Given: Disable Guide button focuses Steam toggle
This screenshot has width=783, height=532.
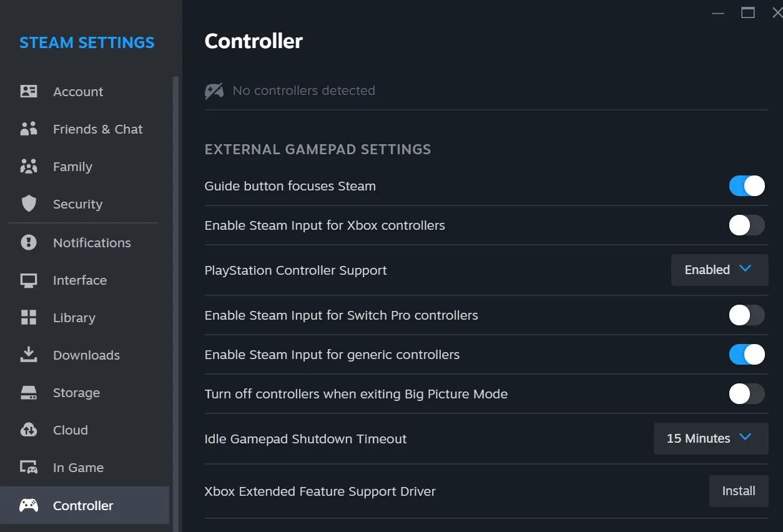Looking at the screenshot, I should pos(747,186).
